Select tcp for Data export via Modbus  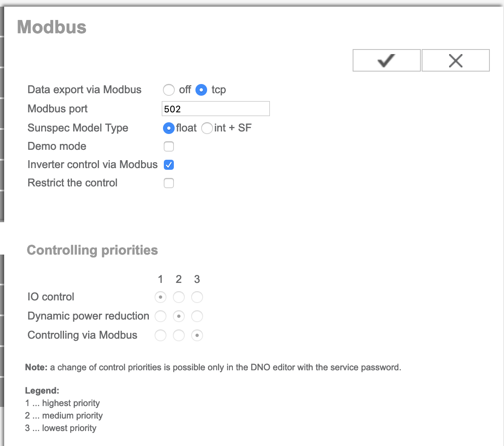pyautogui.click(x=201, y=90)
